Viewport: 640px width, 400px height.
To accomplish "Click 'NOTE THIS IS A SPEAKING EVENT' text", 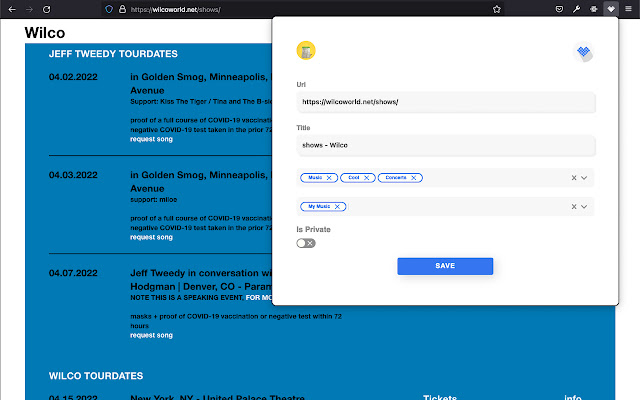I will click(x=187, y=298).
